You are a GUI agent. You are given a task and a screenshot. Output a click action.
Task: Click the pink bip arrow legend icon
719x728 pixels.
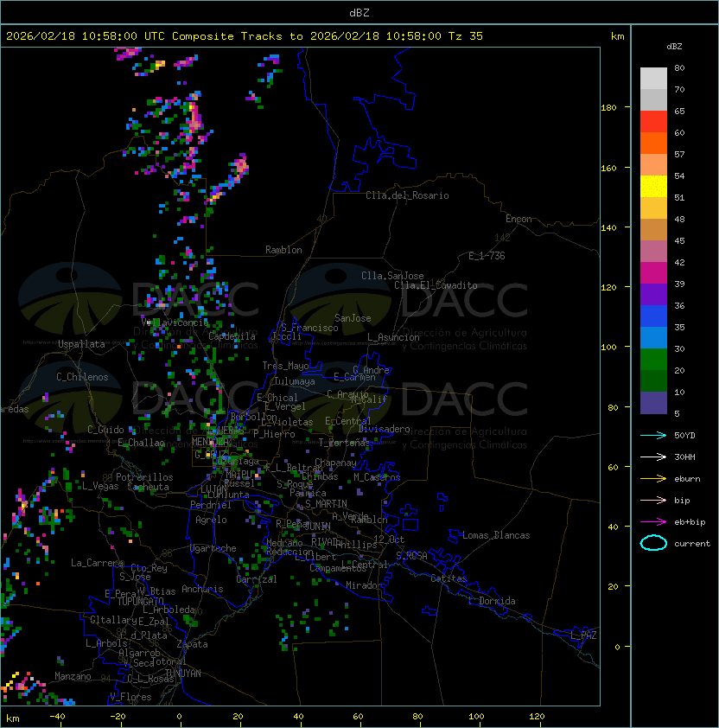653,500
